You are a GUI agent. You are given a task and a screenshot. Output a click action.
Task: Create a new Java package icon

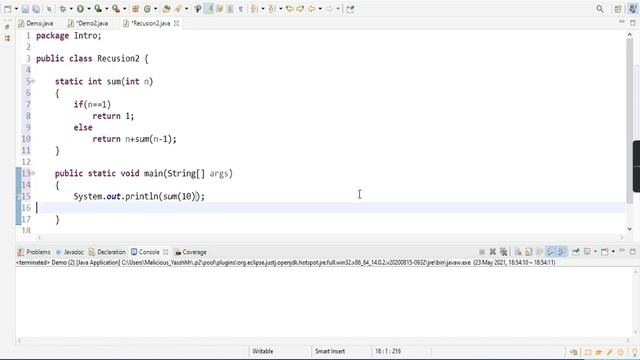(136, 9)
